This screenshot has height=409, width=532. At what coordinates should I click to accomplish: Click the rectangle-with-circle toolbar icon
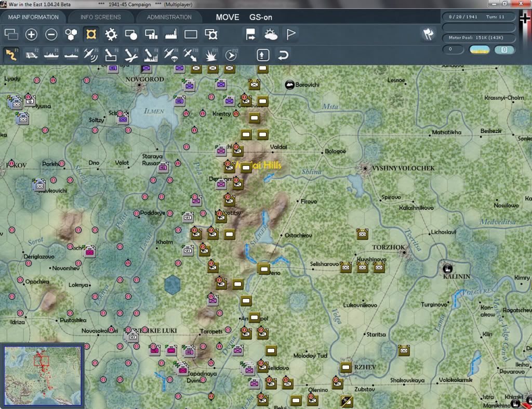click(x=131, y=34)
